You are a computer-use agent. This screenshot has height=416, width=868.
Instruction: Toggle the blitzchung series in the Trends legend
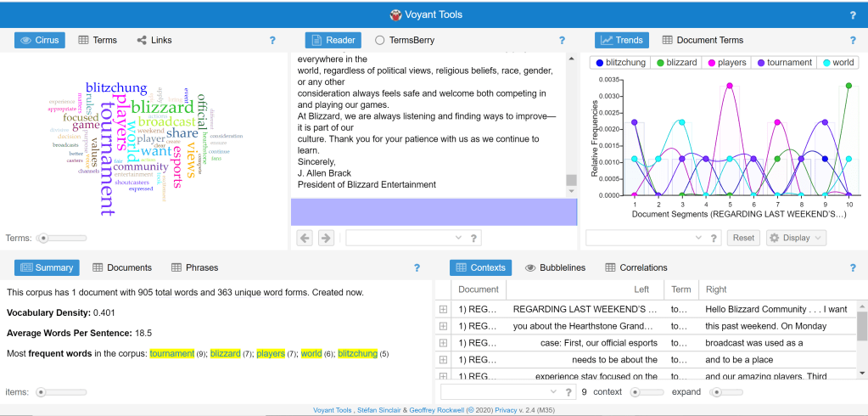(620, 63)
